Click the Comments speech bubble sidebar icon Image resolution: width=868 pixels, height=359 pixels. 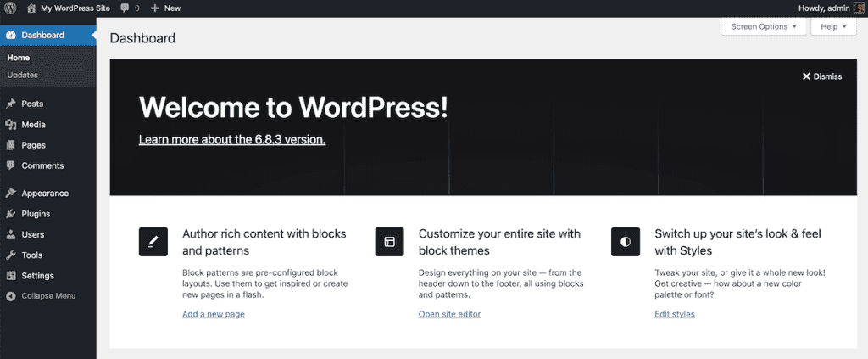pos(10,165)
